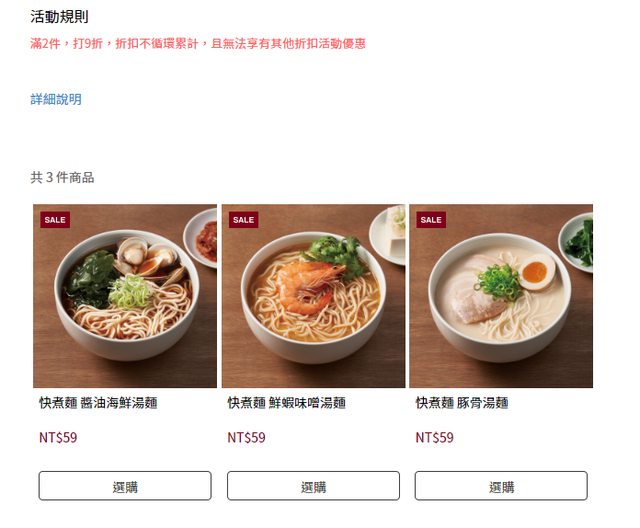The image size is (640, 528).
Task: Click the NT$59 price of 鮮蝦味噌湯麵
Action: tap(247, 437)
